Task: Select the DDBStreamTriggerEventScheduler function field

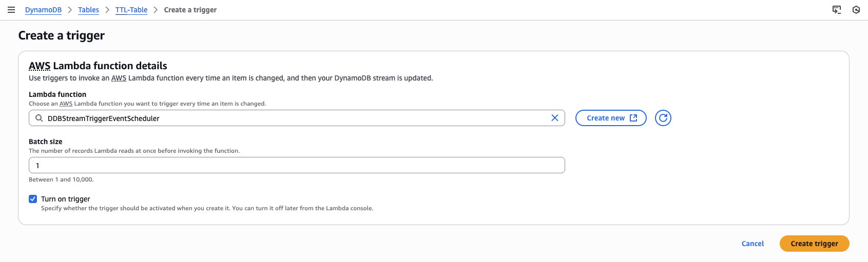Action: pos(297,118)
